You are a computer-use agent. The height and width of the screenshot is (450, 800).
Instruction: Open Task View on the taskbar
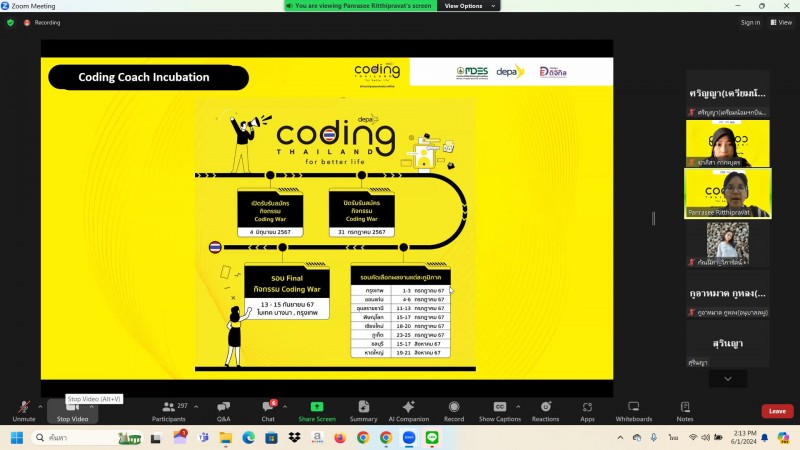click(156, 438)
